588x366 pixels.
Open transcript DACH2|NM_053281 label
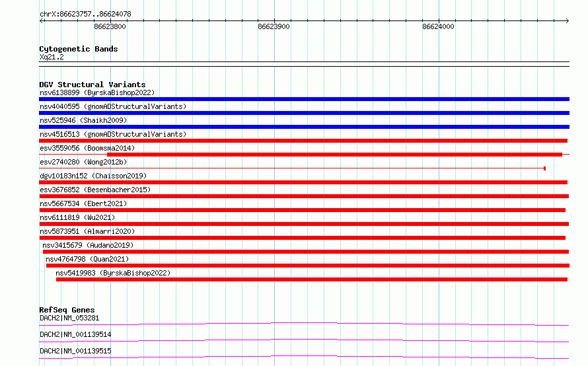point(69,318)
